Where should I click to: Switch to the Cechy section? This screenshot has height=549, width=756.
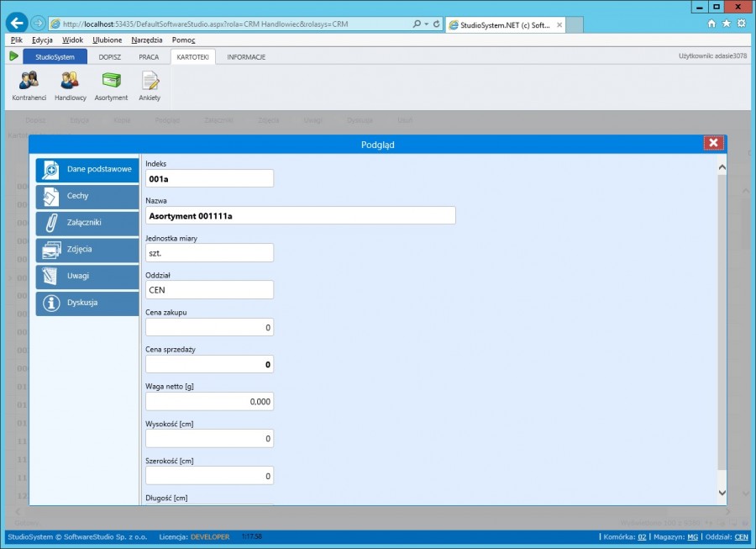click(87, 196)
